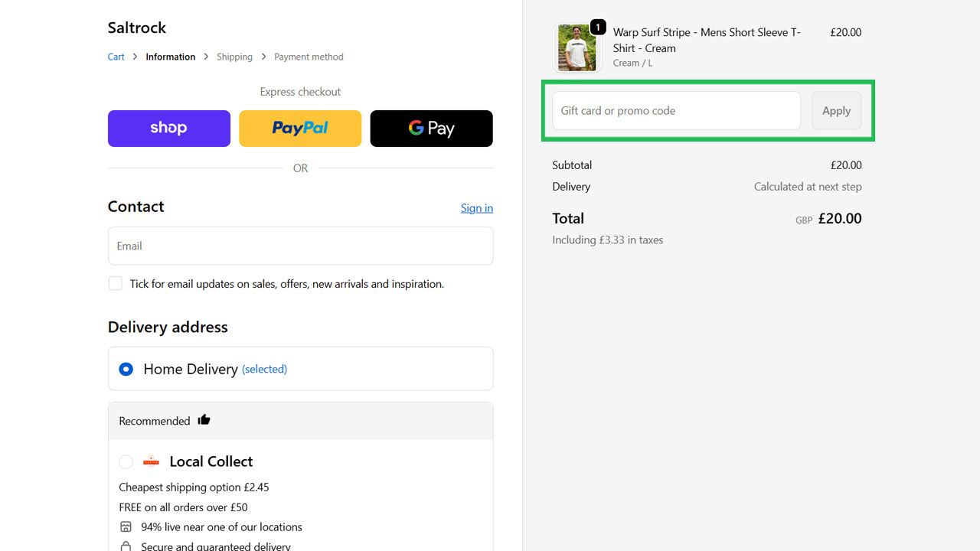The height and width of the screenshot is (551, 980).
Task: Select the PayPal payment option
Action: [300, 128]
